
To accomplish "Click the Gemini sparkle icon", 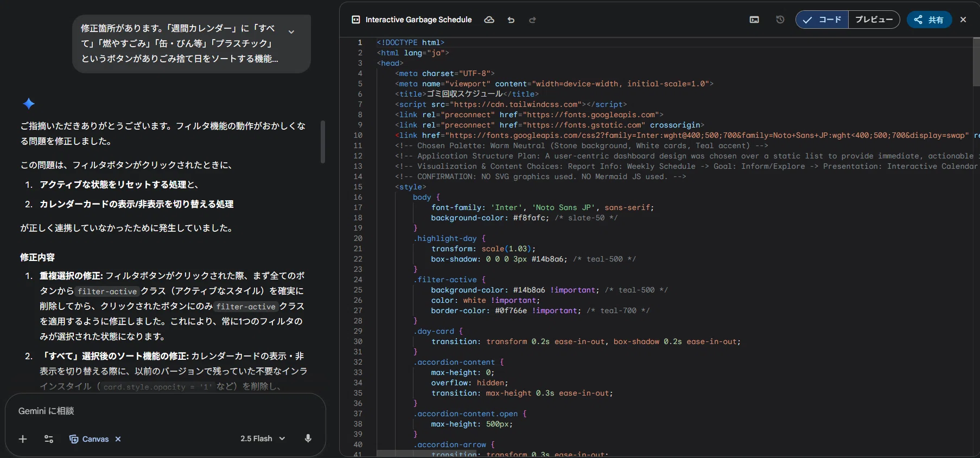I will tap(29, 104).
